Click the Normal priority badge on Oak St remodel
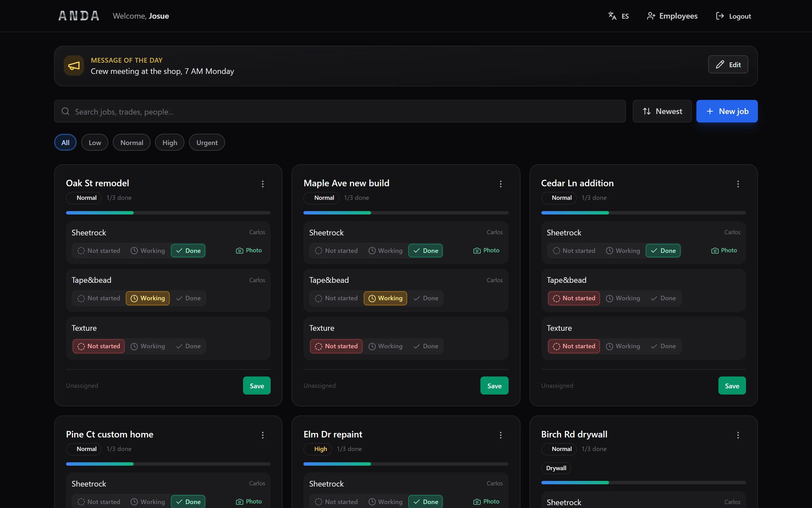 [x=84, y=198]
